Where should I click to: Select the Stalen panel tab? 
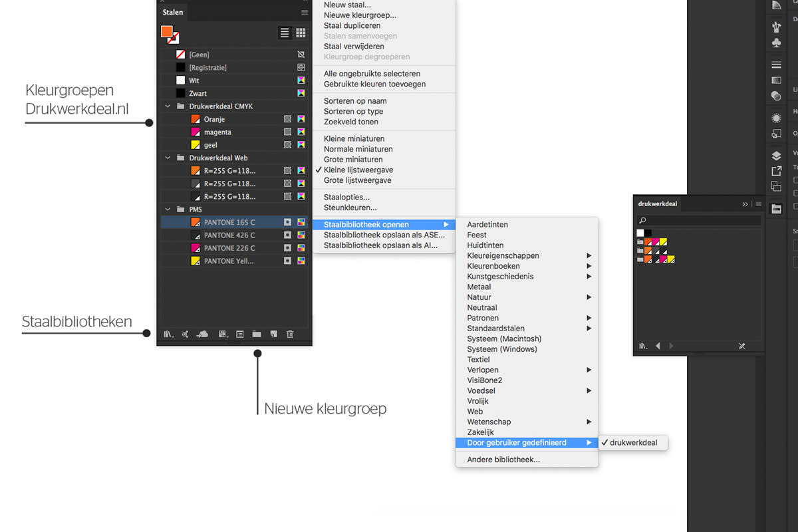click(173, 13)
